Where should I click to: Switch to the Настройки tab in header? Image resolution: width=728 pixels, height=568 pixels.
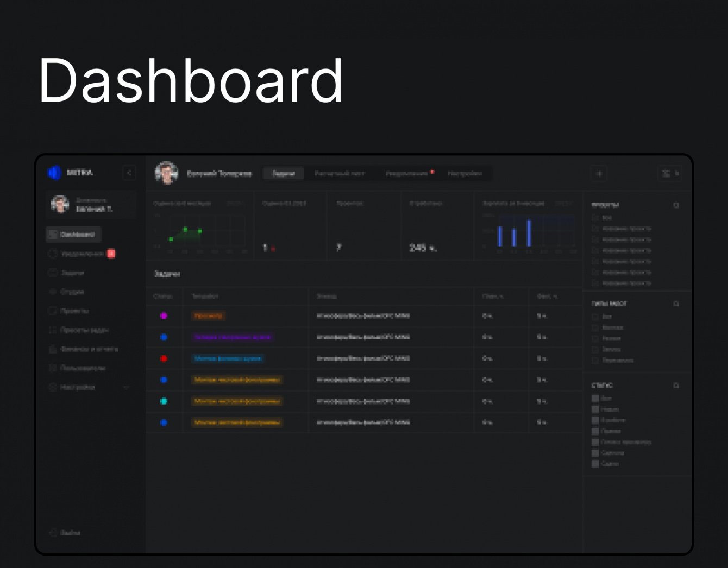pyautogui.click(x=465, y=173)
